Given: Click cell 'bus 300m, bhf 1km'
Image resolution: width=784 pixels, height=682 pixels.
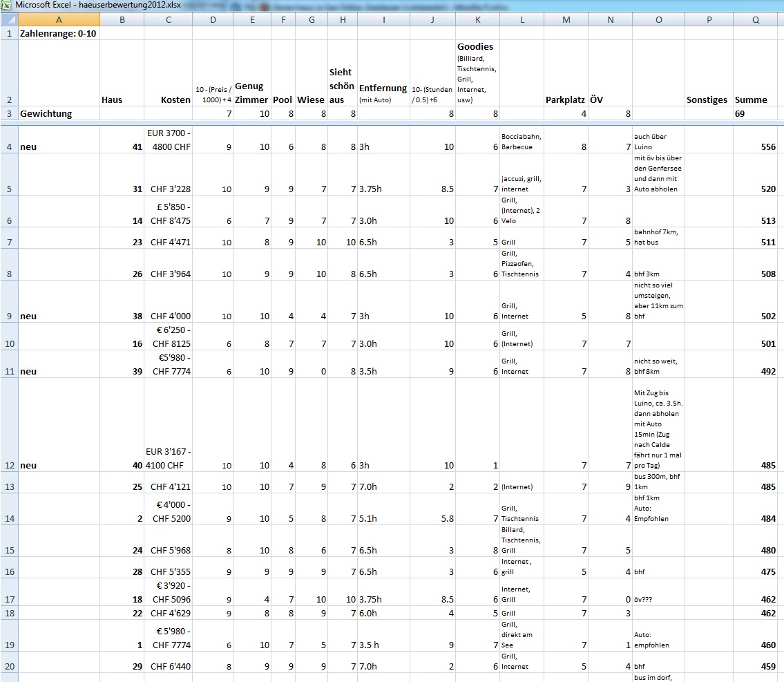Looking at the screenshot, I should point(658,482).
